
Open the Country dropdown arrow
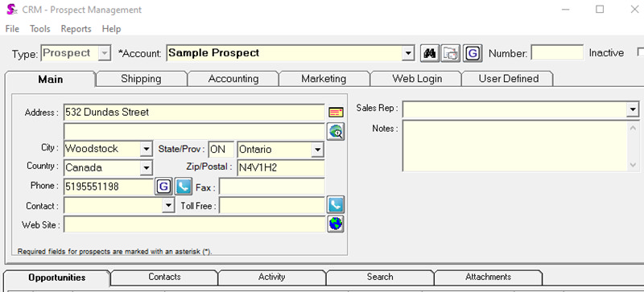(147, 167)
